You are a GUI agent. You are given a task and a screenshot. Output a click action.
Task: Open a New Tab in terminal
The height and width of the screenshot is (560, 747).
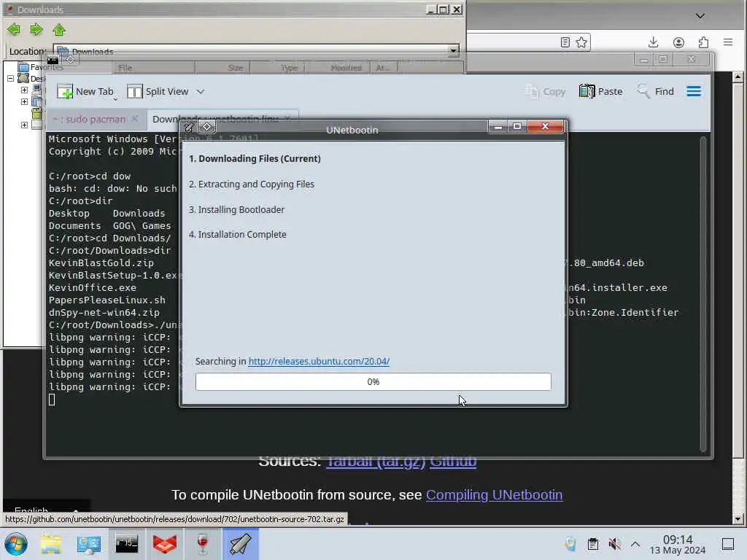click(x=85, y=91)
